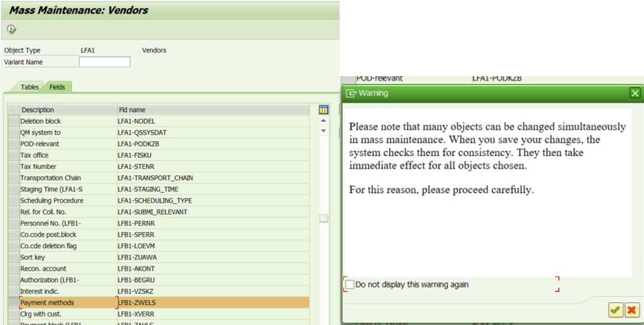Confirm the warning with the green checkmark
Viewport: 644px width, 325px height.
click(x=616, y=310)
